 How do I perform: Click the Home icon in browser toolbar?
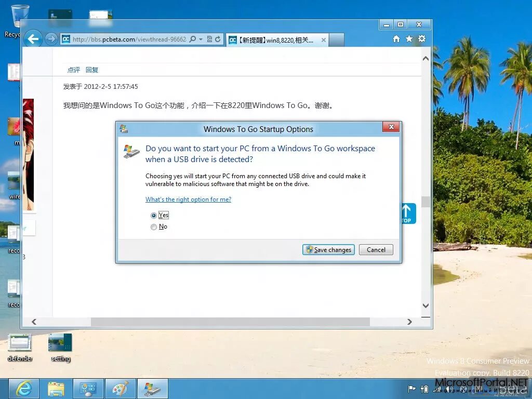pyautogui.click(x=395, y=39)
